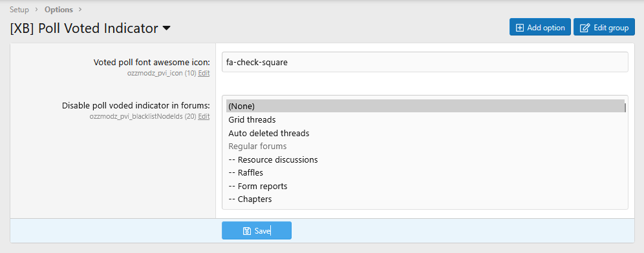
Task: Focus the voted poll icon text field
Action: click(x=425, y=62)
